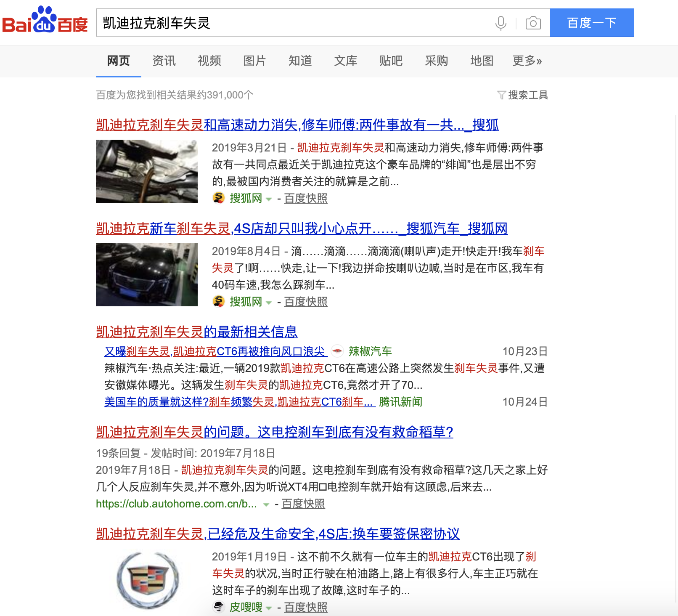Expand 搜狐网 dropdown under first result
The height and width of the screenshot is (616, 678).
[x=269, y=199]
